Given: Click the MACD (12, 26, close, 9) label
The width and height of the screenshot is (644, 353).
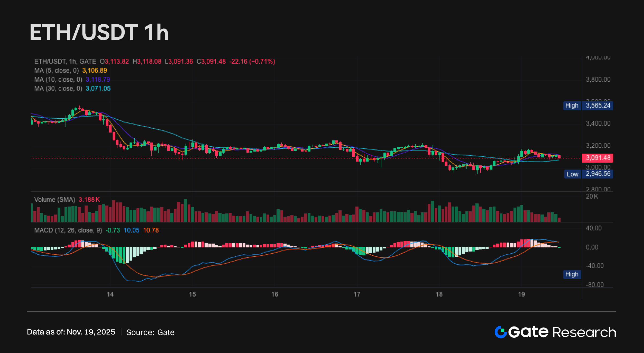Looking at the screenshot, I should (68, 230).
